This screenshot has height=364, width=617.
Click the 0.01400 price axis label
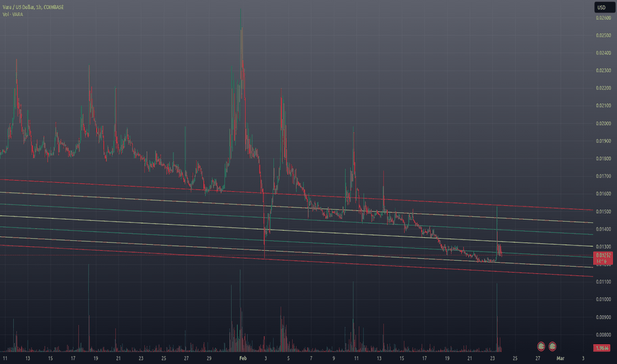[x=603, y=229]
